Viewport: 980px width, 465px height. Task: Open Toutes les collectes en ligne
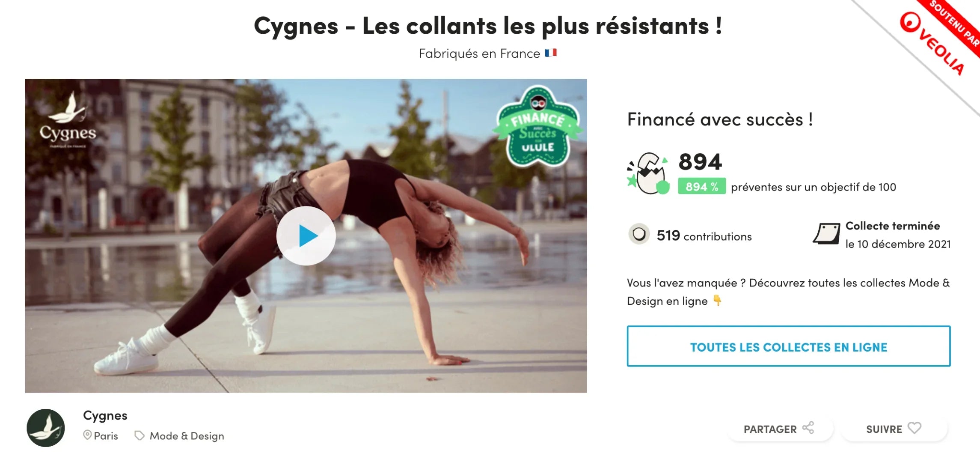pyautogui.click(x=789, y=346)
